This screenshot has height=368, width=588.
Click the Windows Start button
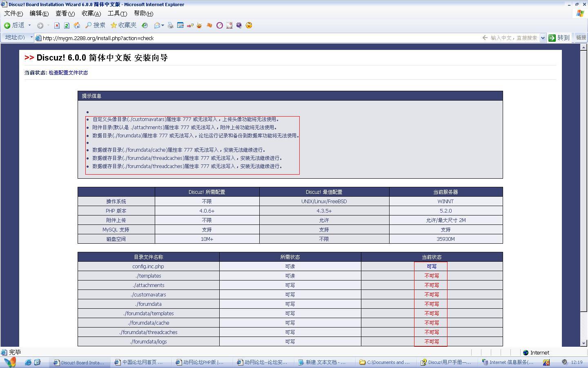pyautogui.click(x=10, y=362)
